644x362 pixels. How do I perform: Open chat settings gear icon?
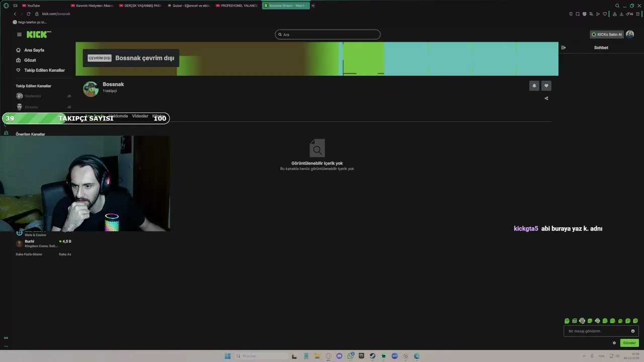point(614,343)
